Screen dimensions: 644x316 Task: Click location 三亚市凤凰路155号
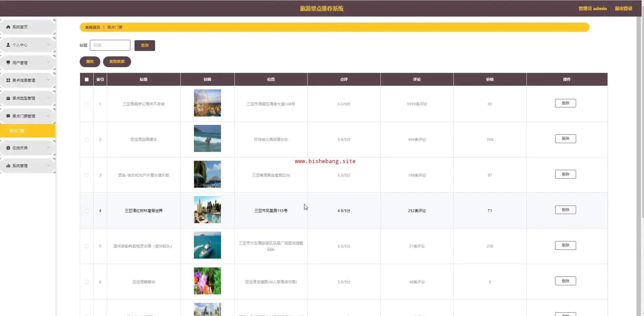coord(271,211)
